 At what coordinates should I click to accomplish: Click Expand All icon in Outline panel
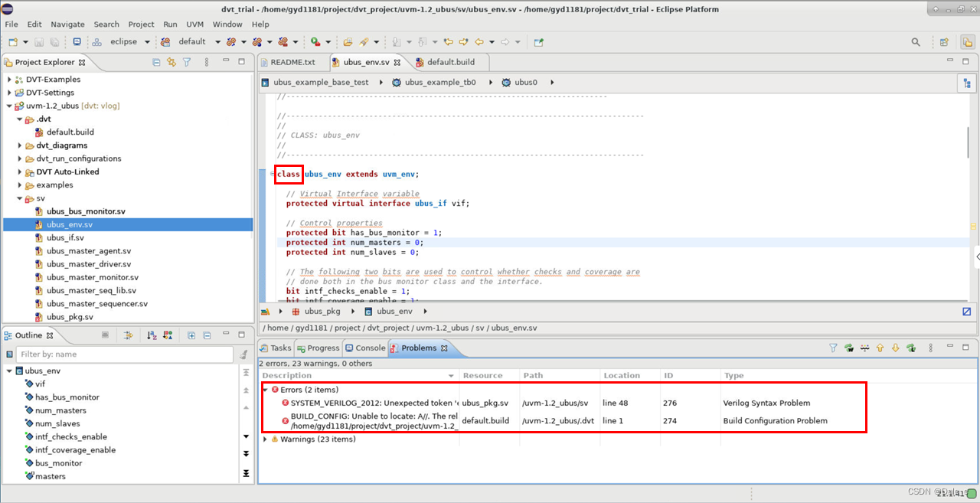[191, 335]
